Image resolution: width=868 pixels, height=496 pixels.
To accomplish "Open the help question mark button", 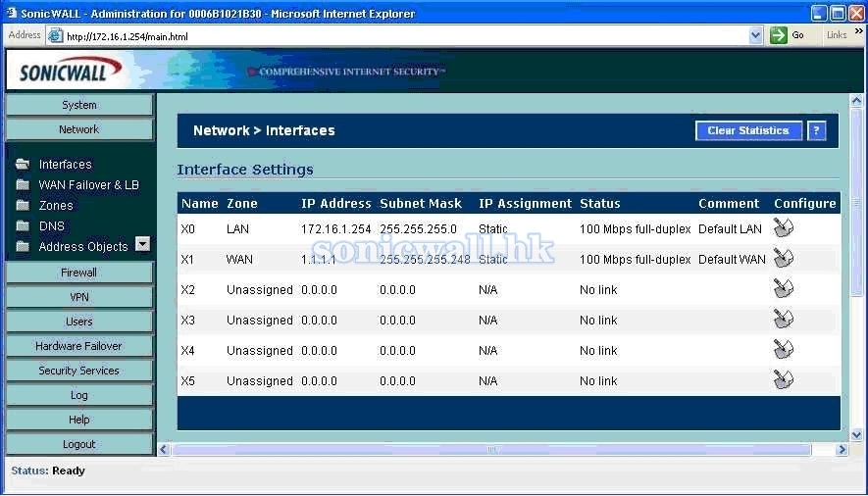I will click(x=817, y=130).
